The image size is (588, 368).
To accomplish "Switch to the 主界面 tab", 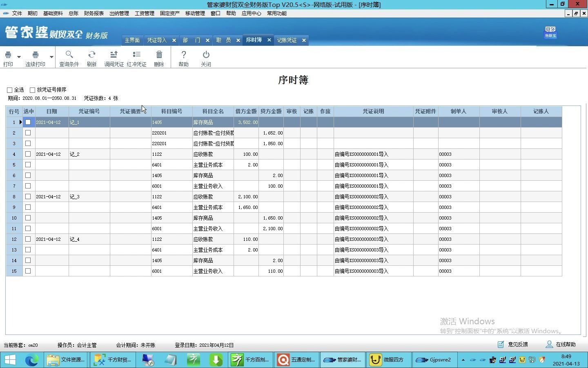I will (132, 40).
